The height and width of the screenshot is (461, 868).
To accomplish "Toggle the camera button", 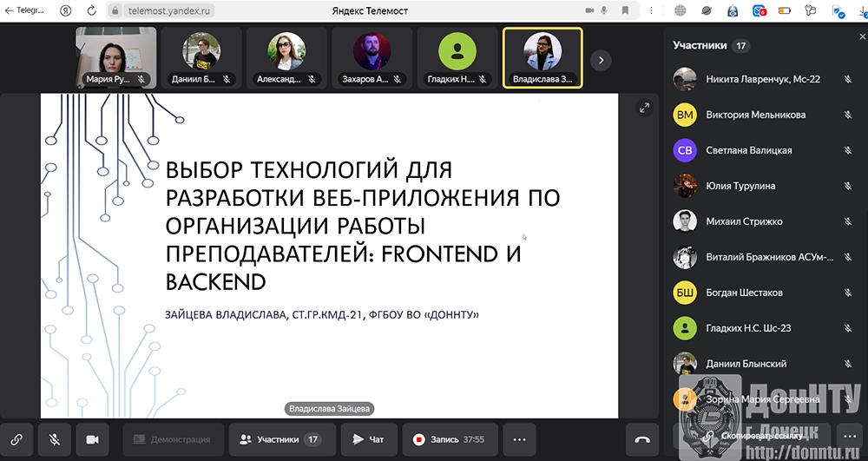I will (x=92, y=439).
